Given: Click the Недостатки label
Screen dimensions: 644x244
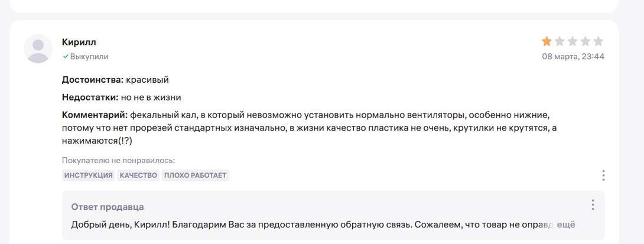Looking at the screenshot, I should click(x=90, y=97).
